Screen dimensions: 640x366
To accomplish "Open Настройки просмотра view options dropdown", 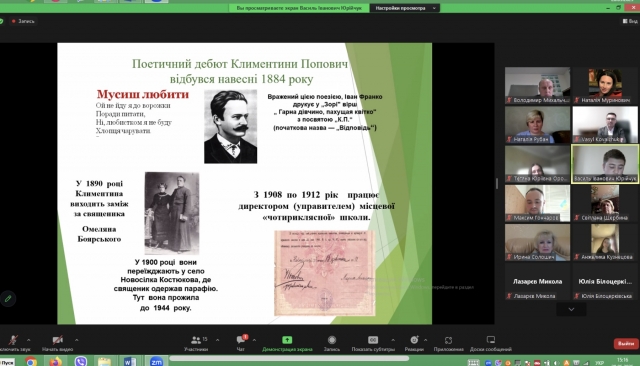I will pos(405,8).
